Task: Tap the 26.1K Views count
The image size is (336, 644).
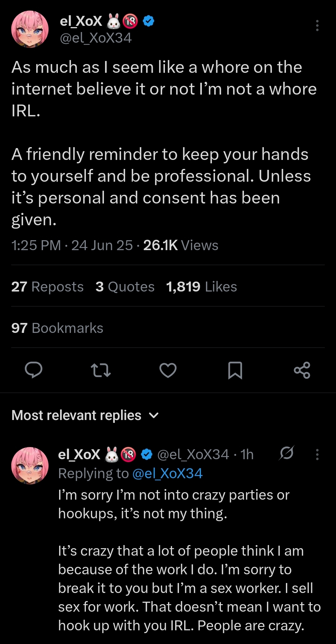Action: coord(180,245)
